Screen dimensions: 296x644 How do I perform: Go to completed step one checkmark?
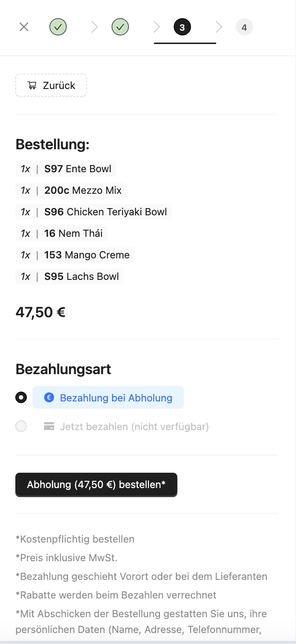click(x=58, y=27)
